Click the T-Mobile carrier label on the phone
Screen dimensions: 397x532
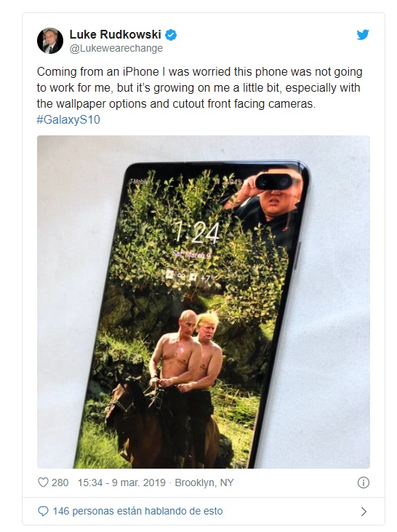(x=140, y=181)
